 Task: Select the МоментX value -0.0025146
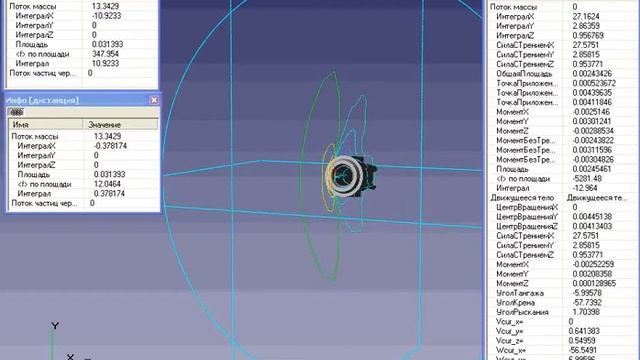pyautogui.click(x=591, y=112)
